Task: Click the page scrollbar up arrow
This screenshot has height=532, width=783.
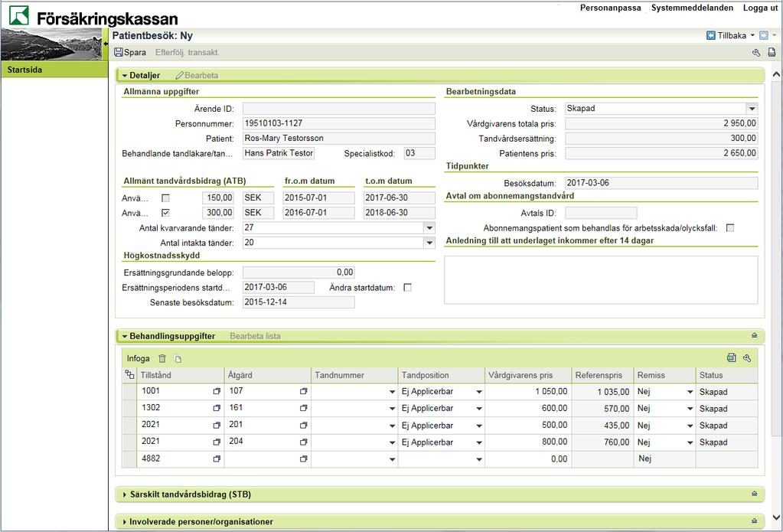Action: click(x=776, y=74)
